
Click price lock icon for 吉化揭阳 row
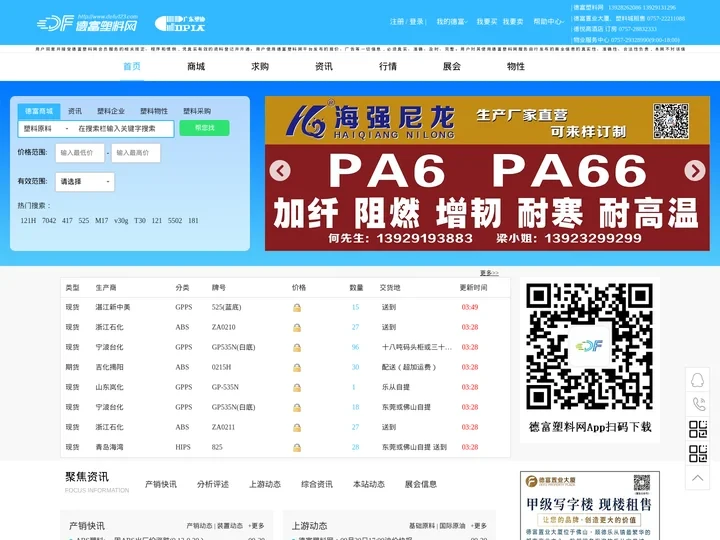[297, 367]
